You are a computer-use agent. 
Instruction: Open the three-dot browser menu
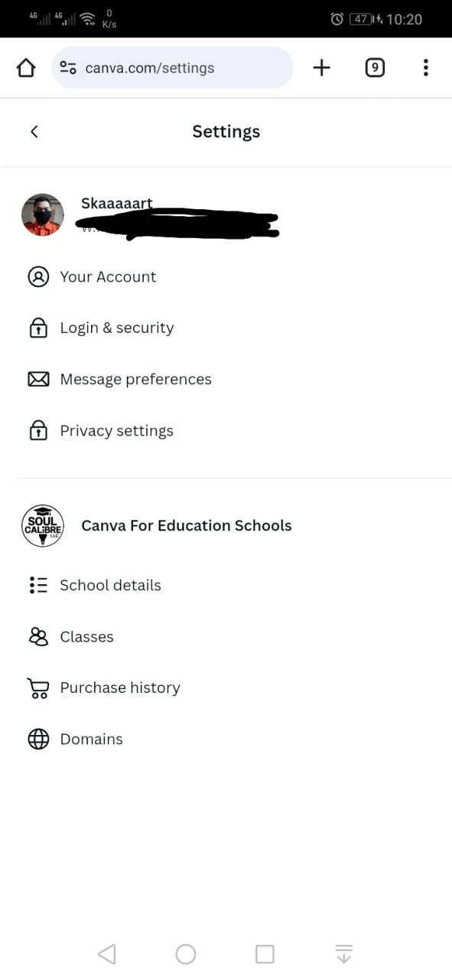[426, 68]
